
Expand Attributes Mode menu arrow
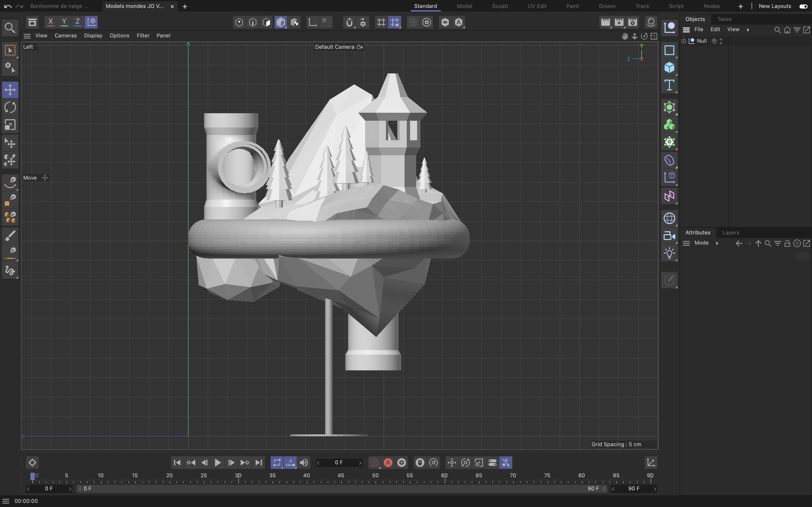click(x=717, y=243)
